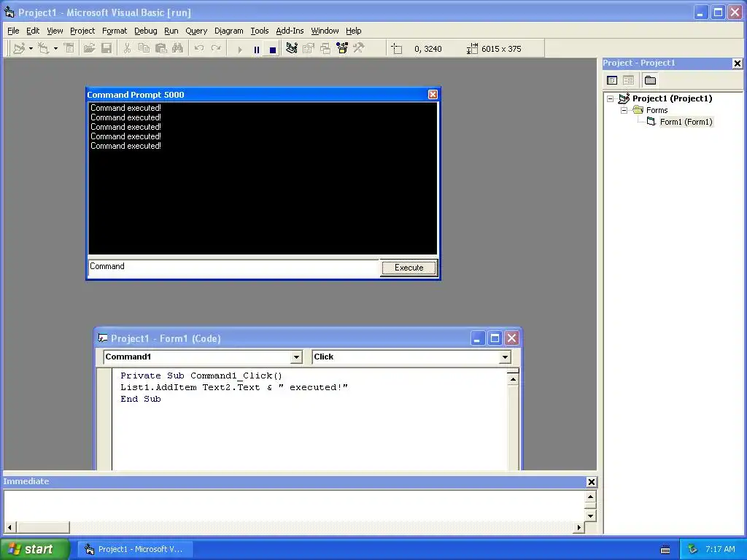Open the Windows start button
The image size is (747, 560).
pyautogui.click(x=35, y=549)
